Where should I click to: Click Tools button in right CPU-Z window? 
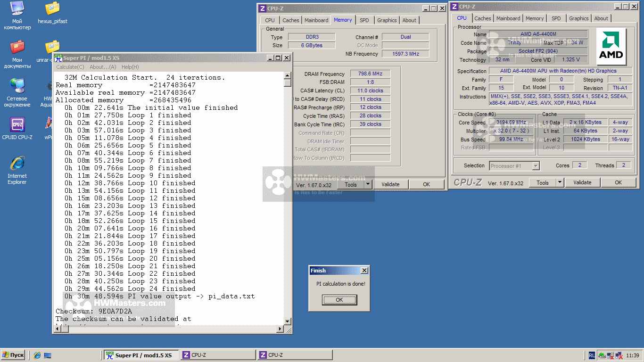pos(543,182)
